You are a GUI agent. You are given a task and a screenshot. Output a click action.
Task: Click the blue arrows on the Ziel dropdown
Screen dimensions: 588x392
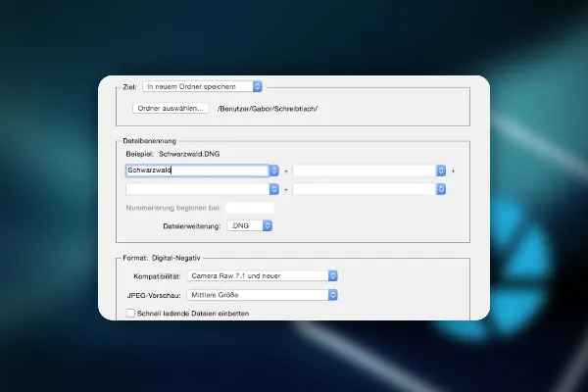[257, 86]
